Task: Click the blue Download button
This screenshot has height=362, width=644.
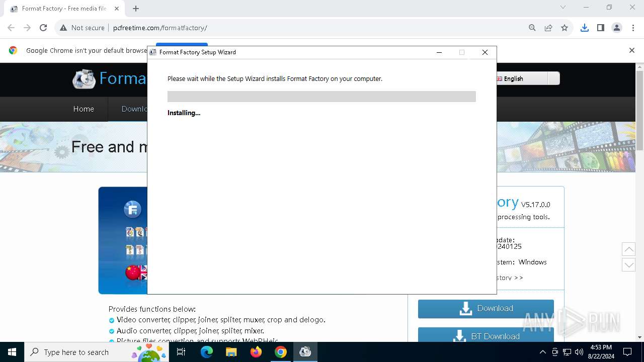Action: 486,309
